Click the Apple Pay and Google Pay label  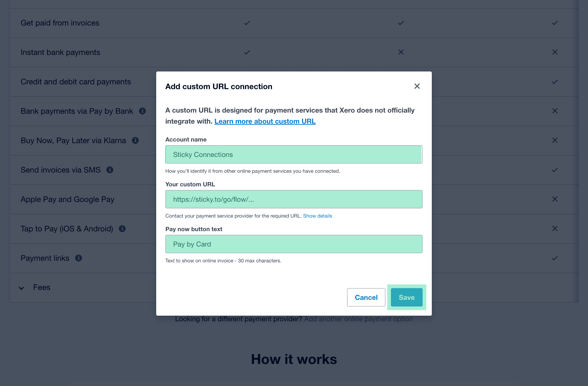click(x=67, y=199)
